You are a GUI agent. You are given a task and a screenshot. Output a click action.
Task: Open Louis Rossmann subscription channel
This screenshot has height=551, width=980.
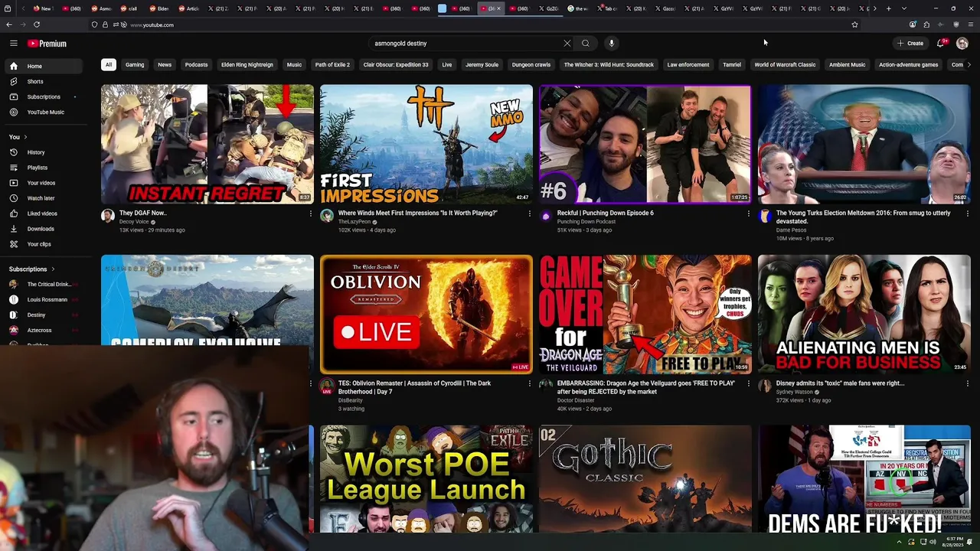(44, 300)
